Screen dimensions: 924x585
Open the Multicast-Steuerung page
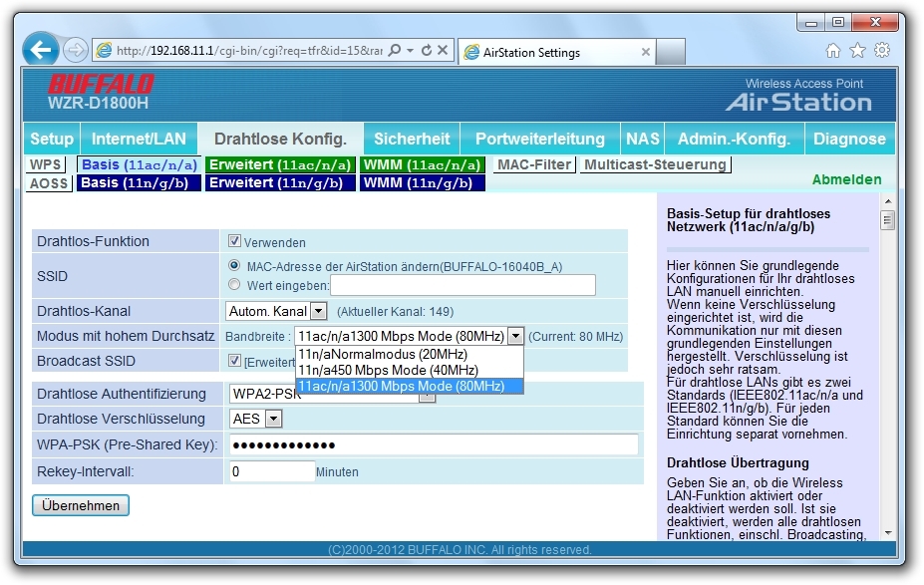(x=655, y=164)
